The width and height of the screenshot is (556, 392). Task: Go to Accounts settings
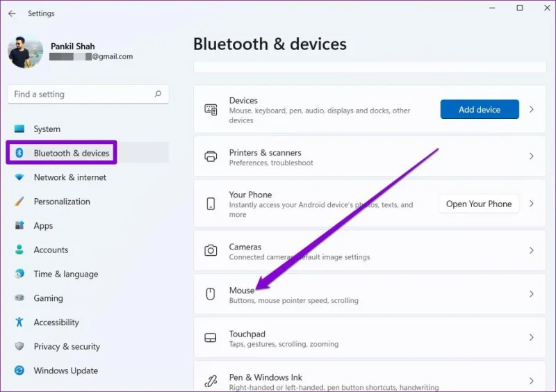click(88, 250)
